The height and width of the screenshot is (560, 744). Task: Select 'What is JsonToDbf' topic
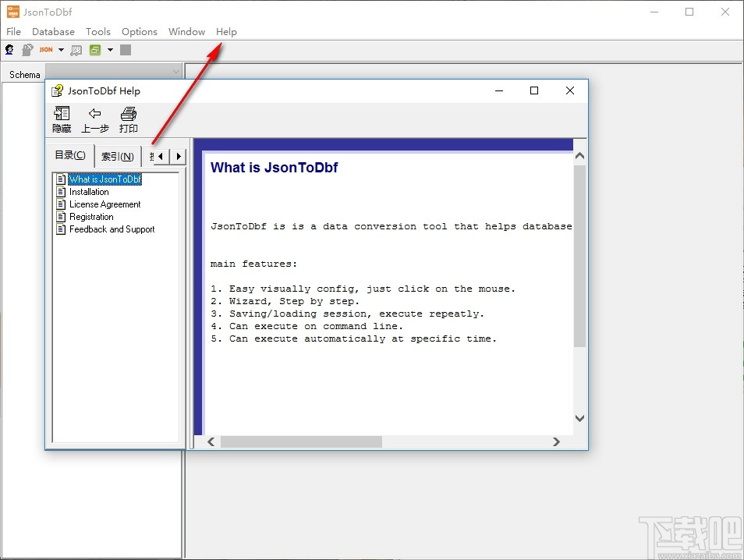(x=105, y=179)
